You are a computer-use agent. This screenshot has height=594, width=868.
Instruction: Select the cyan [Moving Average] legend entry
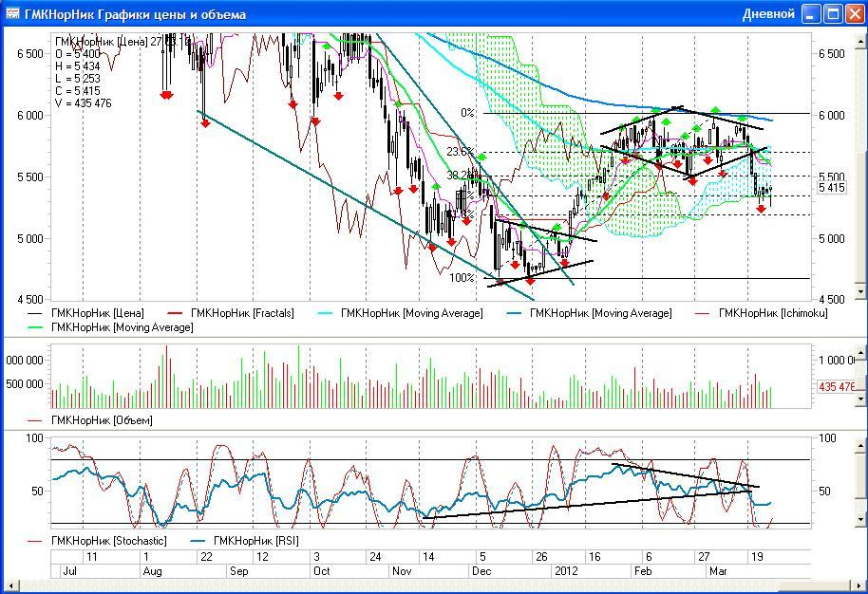pos(400,313)
